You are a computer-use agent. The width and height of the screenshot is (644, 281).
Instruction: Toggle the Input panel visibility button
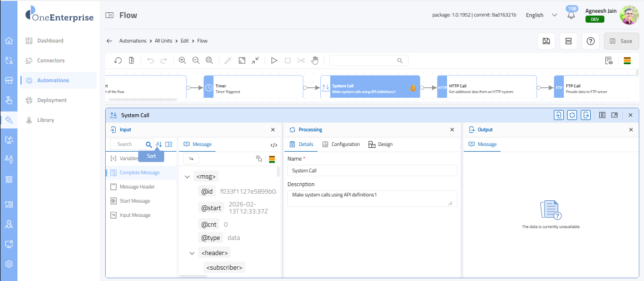click(x=559, y=115)
